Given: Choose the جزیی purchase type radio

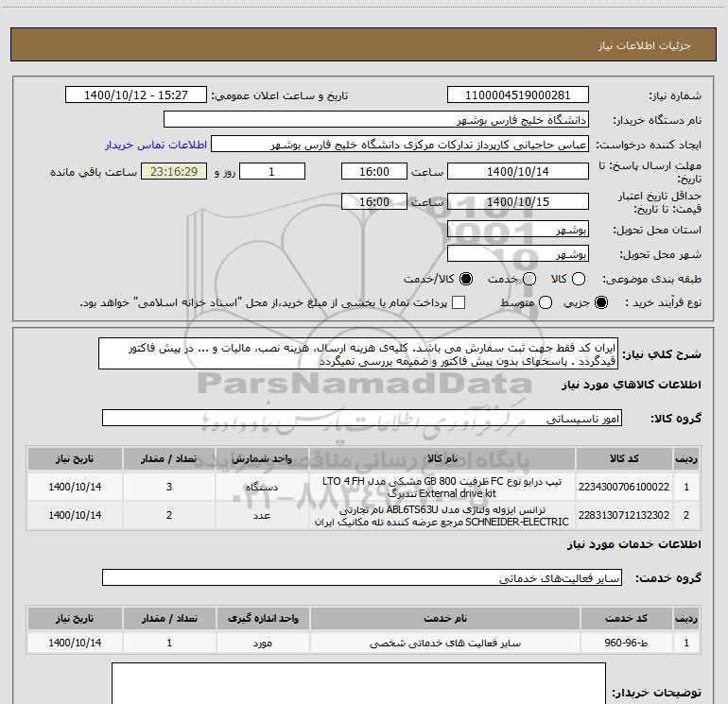Looking at the screenshot, I should click(x=601, y=303).
